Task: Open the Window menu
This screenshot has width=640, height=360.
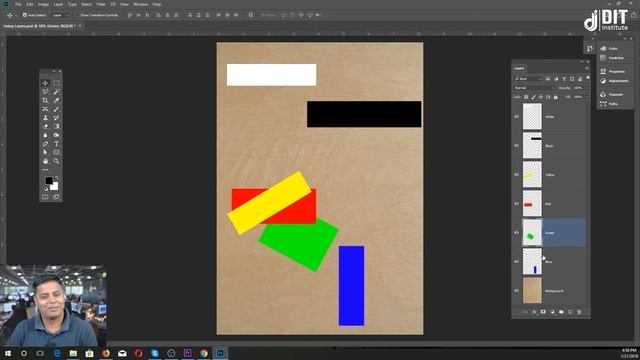Action: (x=140, y=4)
